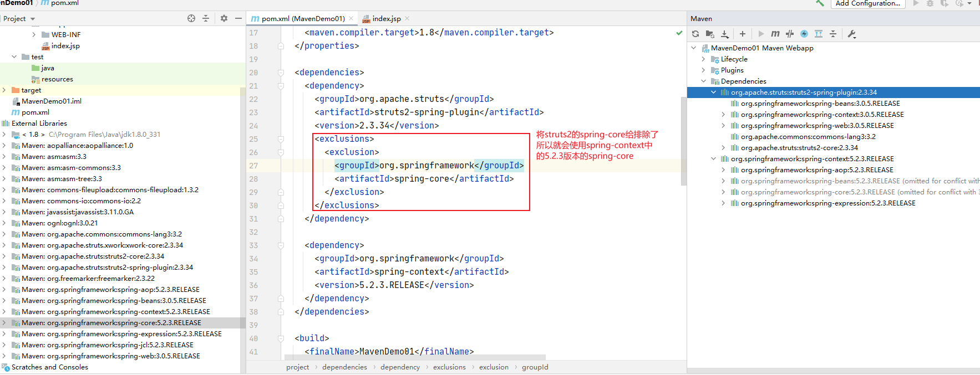Image resolution: width=980 pixels, height=375 pixels.
Task: Click Run with Coverage icon
Action: pyautogui.click(x=945, y=3)
